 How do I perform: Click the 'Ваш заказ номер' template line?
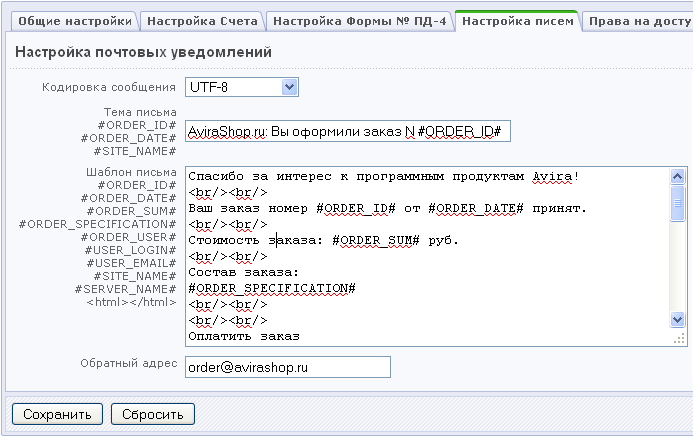[387, 209]
